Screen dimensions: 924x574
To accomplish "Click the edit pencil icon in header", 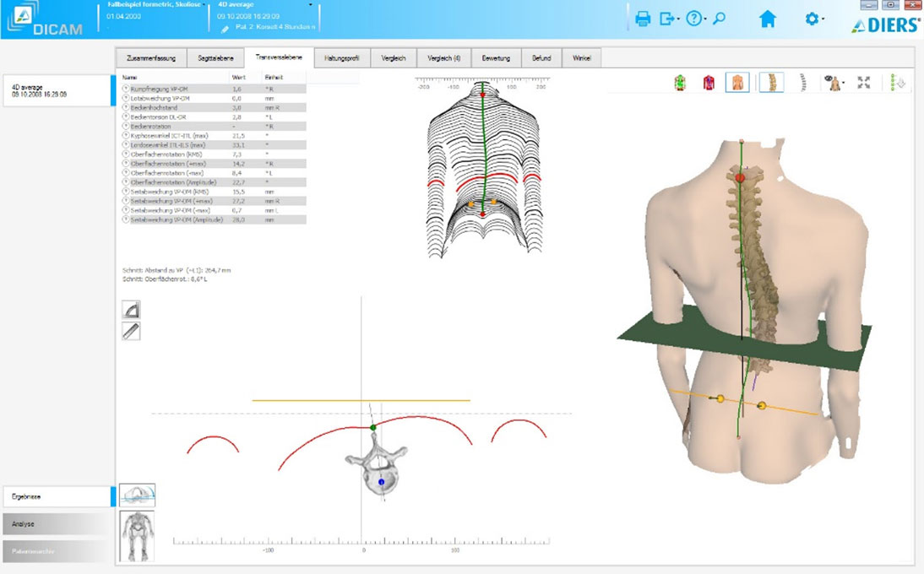I will click(x=225, y=29).
